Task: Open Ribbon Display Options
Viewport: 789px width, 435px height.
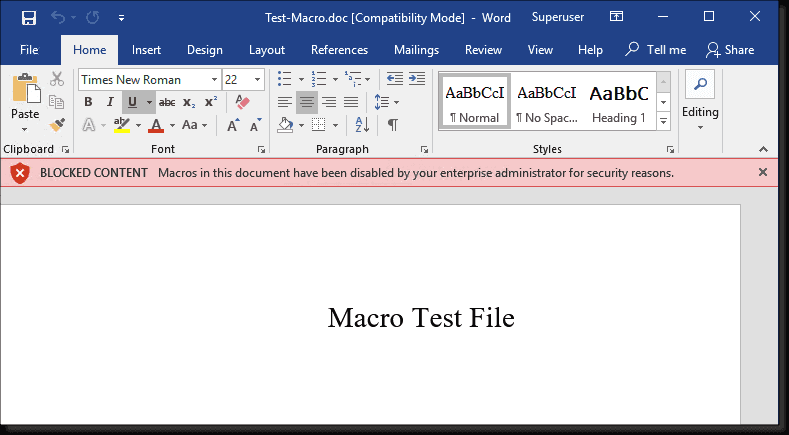Action: 616,17
